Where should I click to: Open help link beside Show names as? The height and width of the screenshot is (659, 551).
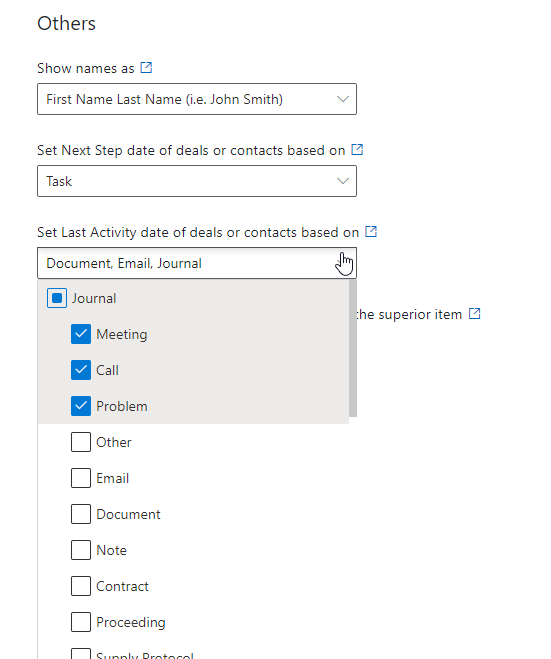point(146,67)
